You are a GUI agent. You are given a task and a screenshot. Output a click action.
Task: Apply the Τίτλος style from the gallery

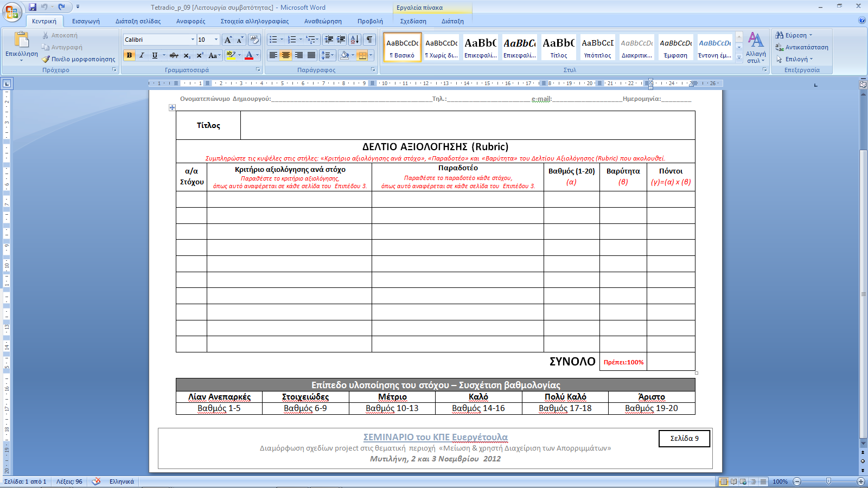click(558, 47)
